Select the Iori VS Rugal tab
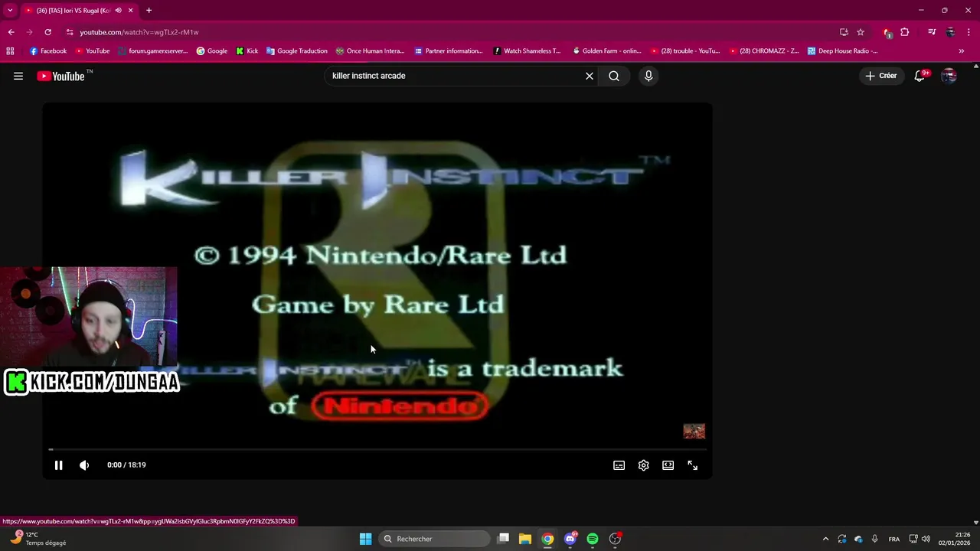 [x=73, y=10]
